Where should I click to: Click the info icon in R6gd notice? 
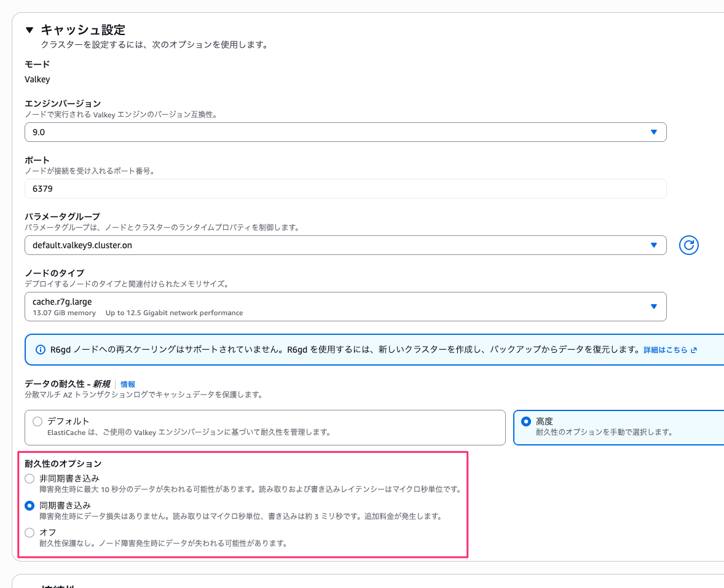[41, 350]
